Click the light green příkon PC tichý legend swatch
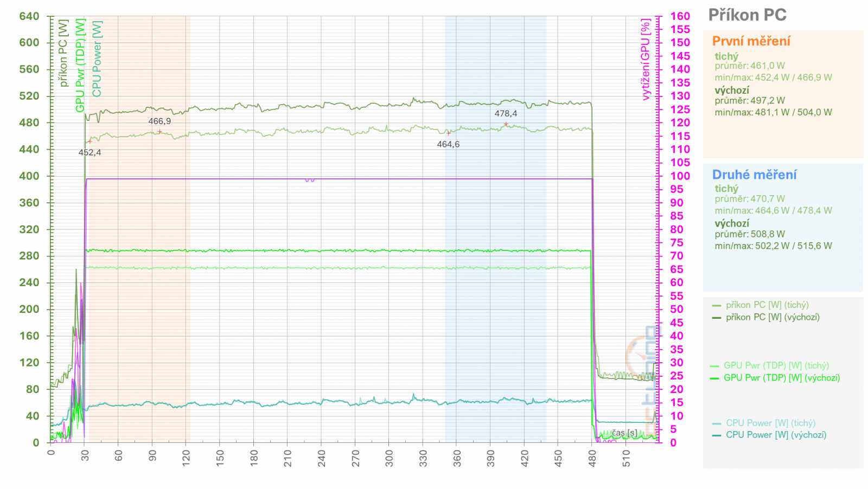 (x=716, y=306)
